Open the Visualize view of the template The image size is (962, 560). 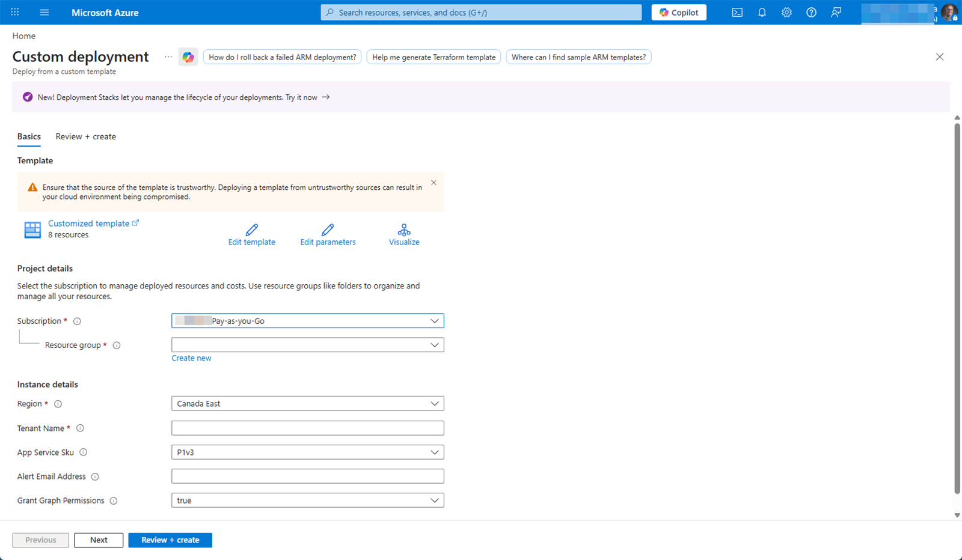point(403,234)
